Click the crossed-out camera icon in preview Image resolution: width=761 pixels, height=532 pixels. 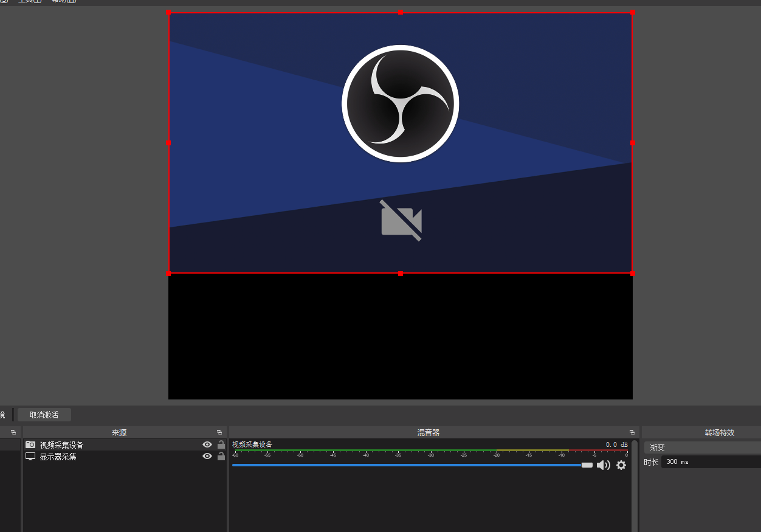[401, 221]
